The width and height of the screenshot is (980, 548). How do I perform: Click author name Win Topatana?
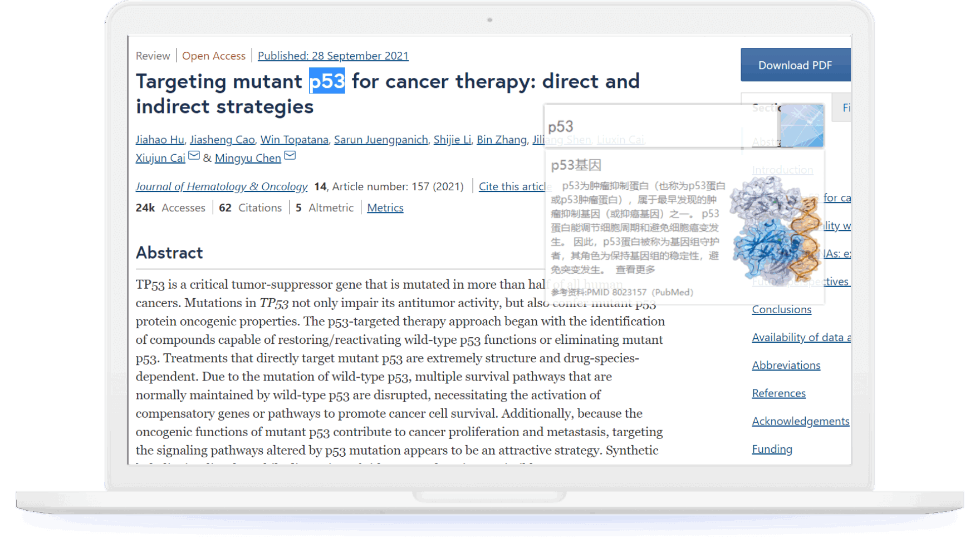(294, 140)
